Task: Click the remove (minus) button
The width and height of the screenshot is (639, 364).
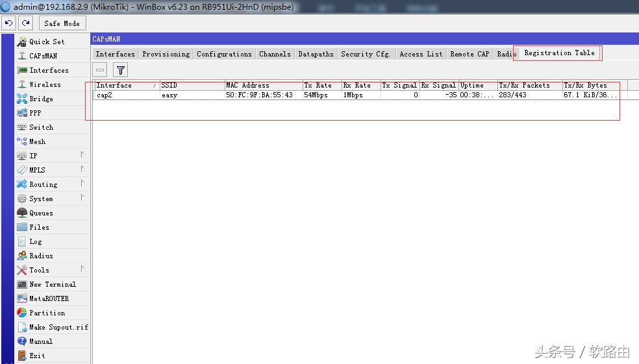Action: click(100, 70)
